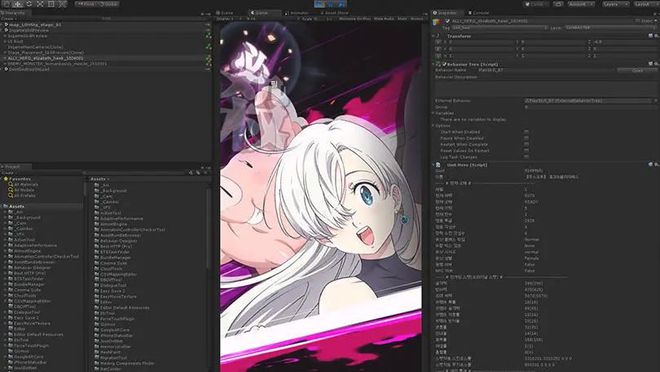660x372 pixels.
Task: Switch to the Asset Store tab
Action: coord(335,13)
